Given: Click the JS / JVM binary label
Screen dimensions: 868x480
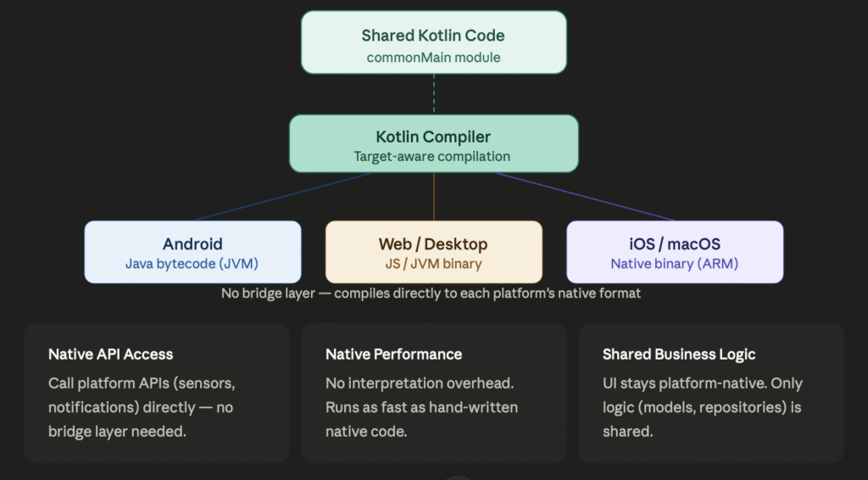Looking at the screenshot, I should tap(433, 264).
